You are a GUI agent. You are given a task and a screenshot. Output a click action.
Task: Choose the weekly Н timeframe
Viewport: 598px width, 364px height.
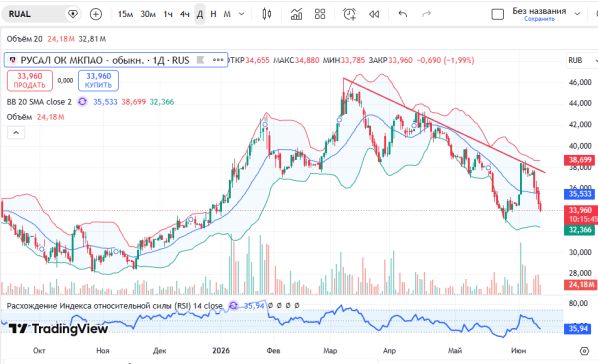tap(213, 14)
